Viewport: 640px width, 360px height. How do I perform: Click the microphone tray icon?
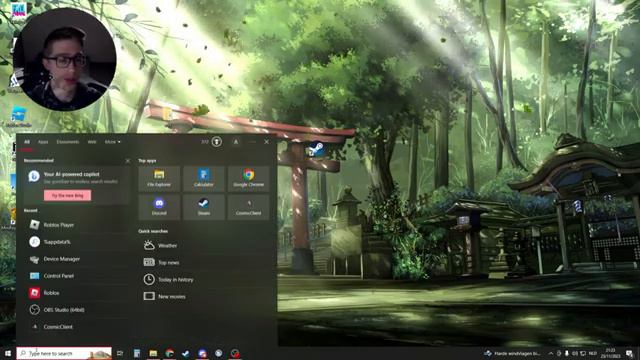[x=567, y=353]
